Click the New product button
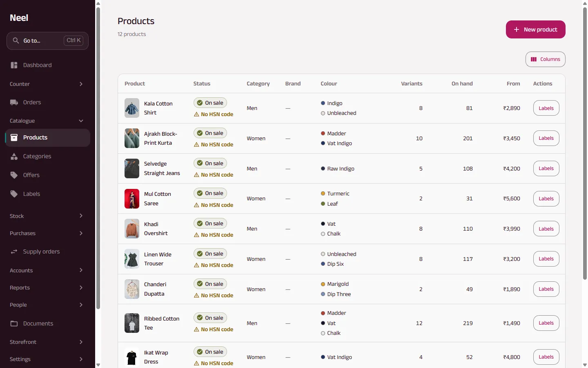The image size is (588, 368). click(x=535, y=29)
